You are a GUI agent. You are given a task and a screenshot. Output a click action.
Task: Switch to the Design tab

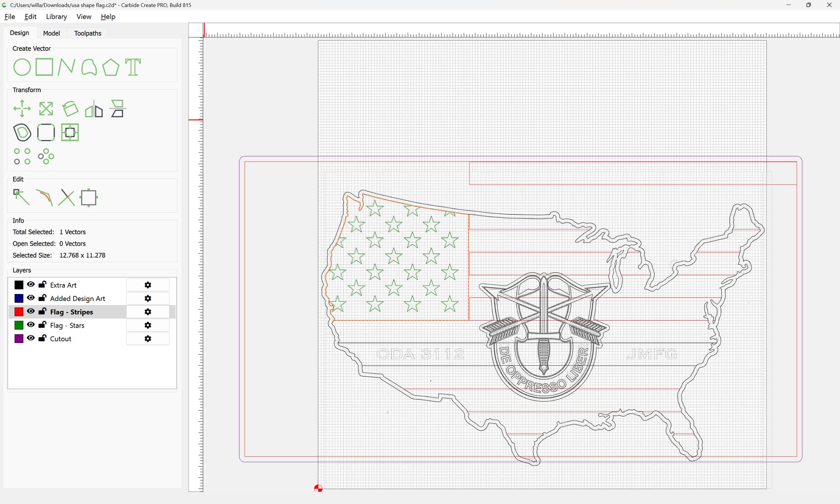pos(20,33)
